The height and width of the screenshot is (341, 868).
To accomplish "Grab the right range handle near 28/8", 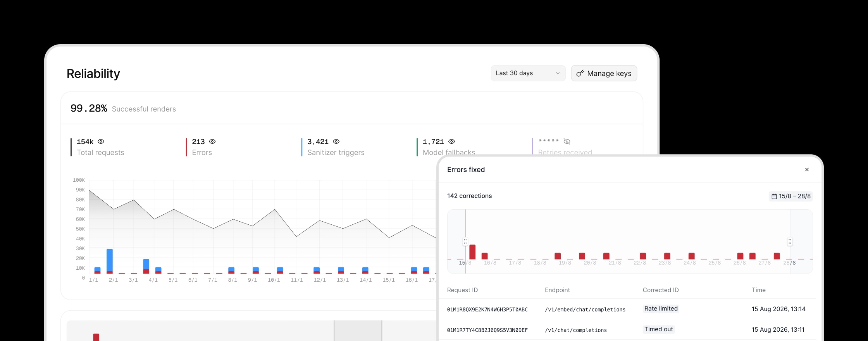I will [x=790, y=241].
